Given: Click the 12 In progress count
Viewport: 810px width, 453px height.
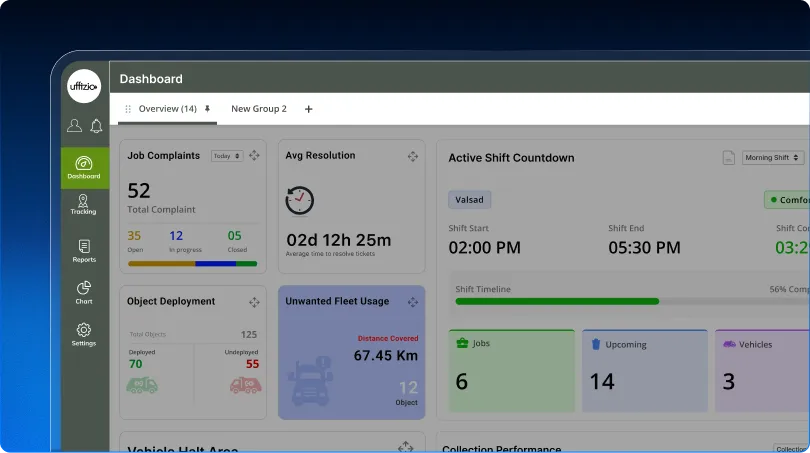Looking at the screenshot, I should click(x=176, y=236).
